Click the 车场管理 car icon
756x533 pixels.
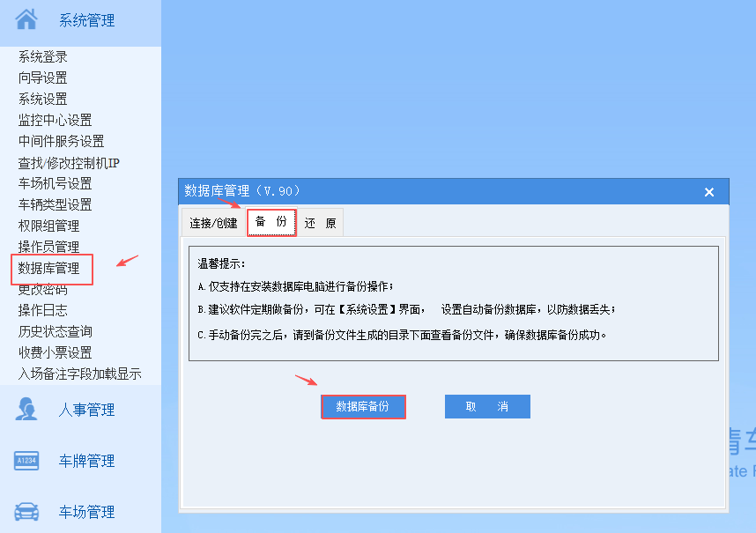(26, 511)
